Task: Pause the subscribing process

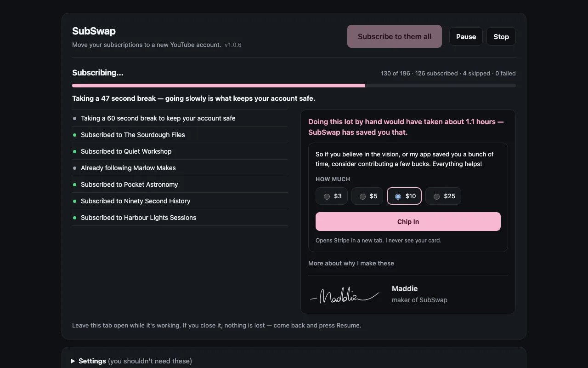Action: pyautogui.click(x=466, y=36)
